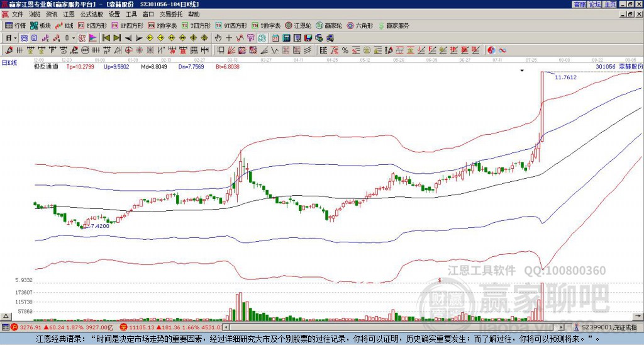Expand the volume panel with triangle button
The width and height of the screenshot is (644, 345).
[x=6, y=316]
